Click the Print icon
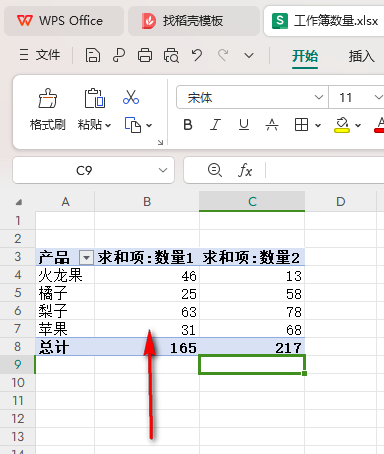Image resolution: width=384 pixels, height=454 pixels. 145,55
